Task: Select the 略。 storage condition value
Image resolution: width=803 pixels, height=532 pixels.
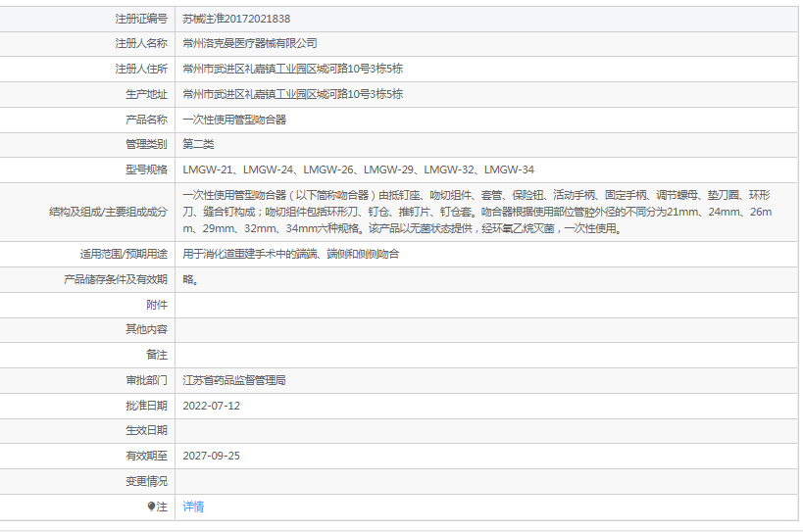Action: (x=190, y=279)
